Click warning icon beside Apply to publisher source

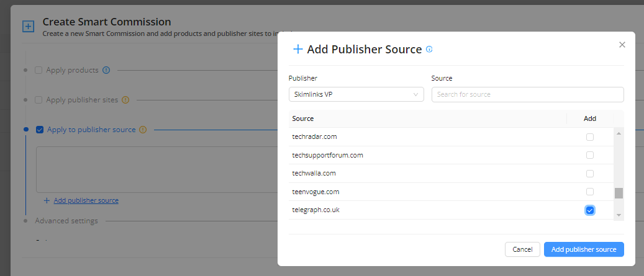pos(143,130)
